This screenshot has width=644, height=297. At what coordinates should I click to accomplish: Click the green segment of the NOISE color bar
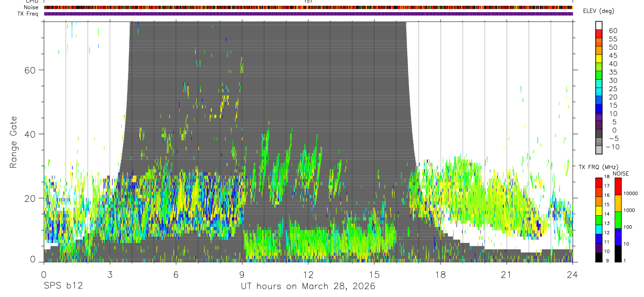(617, 220)
